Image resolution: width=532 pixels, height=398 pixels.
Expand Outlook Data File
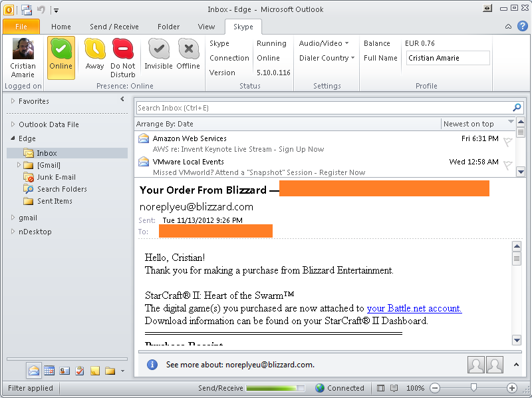(x=13, y=124)
